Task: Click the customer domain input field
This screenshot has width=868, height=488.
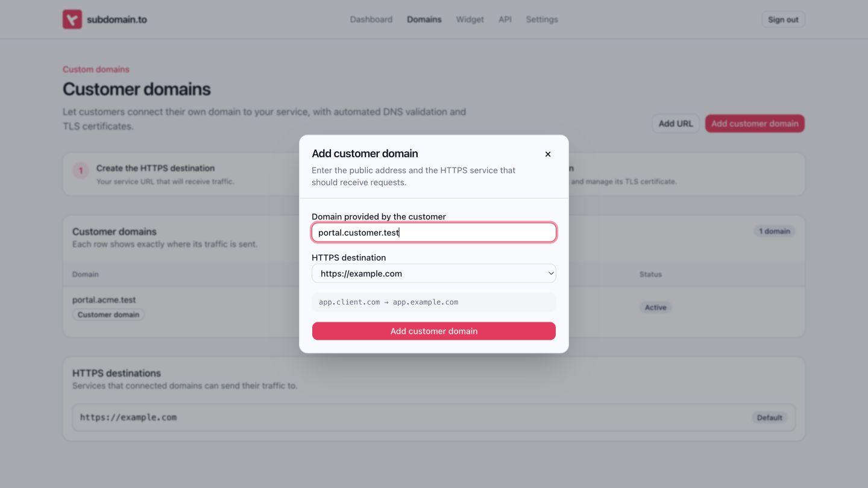Action: click(x=434, y=233)
